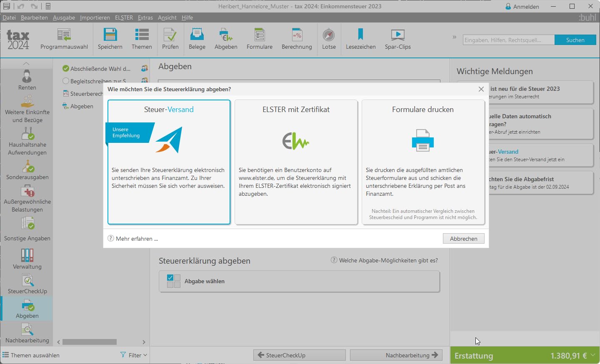The image size is (600, 364).
Task: Select Sonderausgaben in the sidebar
Action: click(x=27, y=170)
